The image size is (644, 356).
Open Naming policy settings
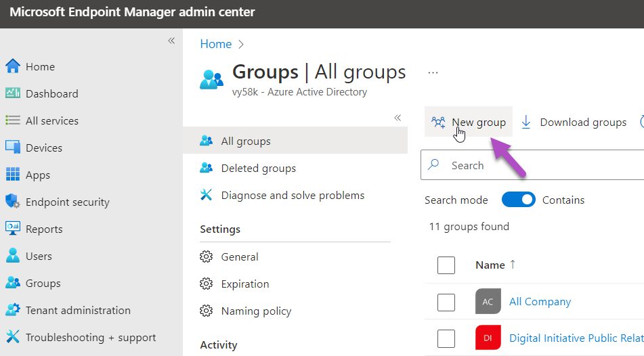(x=256, y=311)
